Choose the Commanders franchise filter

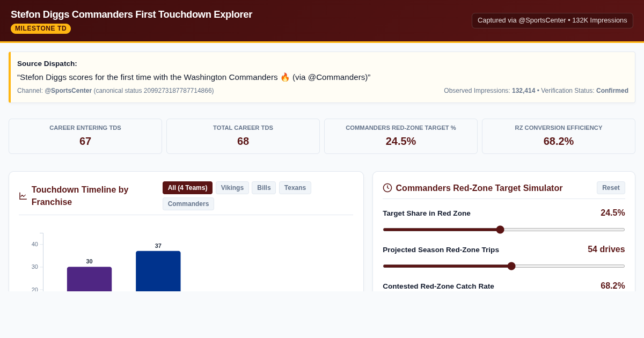click(x=188, y=204)
